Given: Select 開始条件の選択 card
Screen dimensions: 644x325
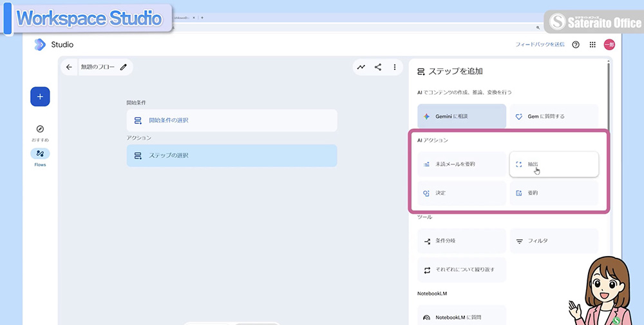Looking at the screenshot, I should 232,121.
